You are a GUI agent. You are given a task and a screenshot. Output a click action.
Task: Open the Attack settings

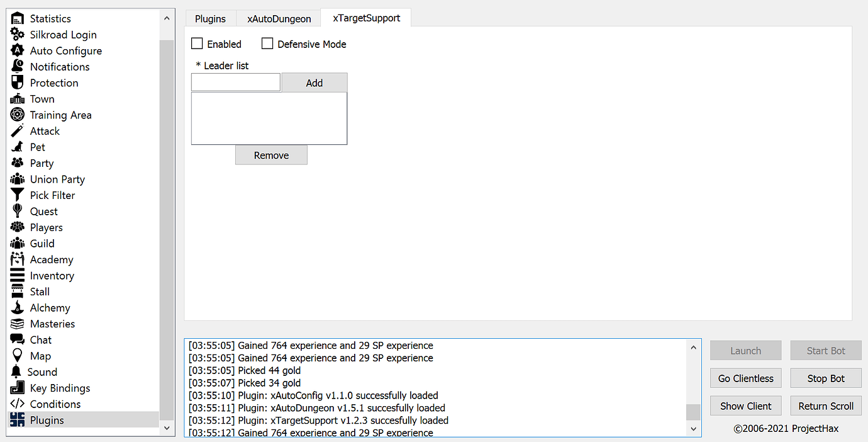44,131
